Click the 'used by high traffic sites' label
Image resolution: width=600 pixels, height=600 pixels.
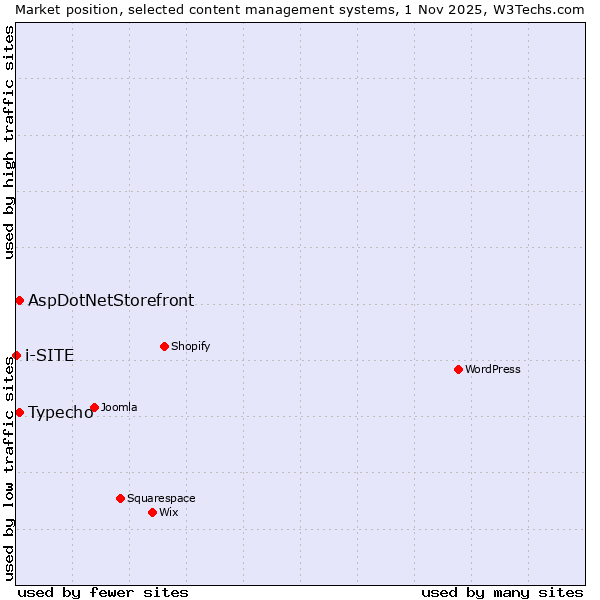click(x=9, y=142)
